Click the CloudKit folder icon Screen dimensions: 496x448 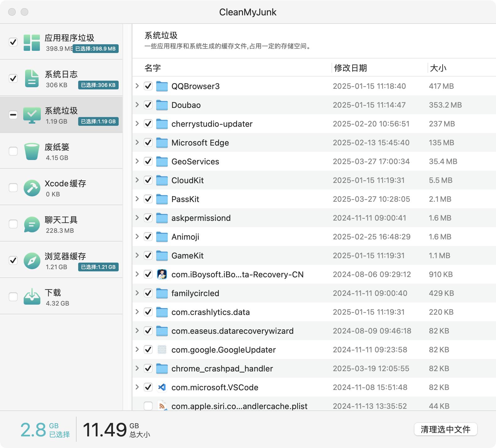pos(162,180)
